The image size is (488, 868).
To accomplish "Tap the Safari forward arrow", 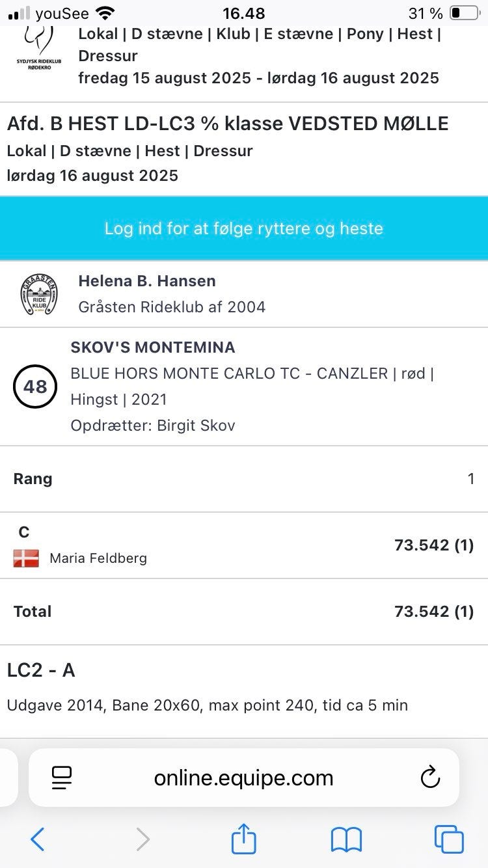I will 142,839.
